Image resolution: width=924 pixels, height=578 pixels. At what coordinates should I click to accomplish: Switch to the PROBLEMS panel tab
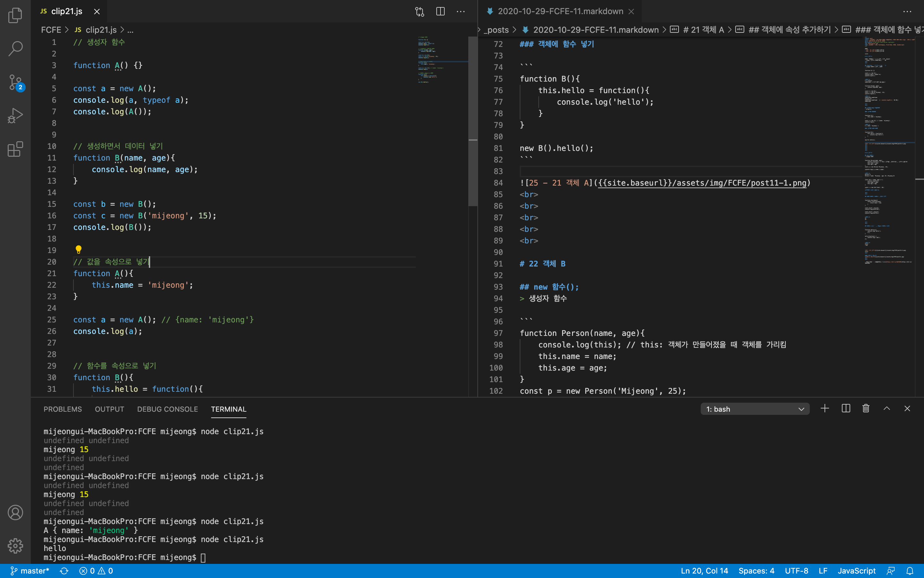tap(63, 409)
